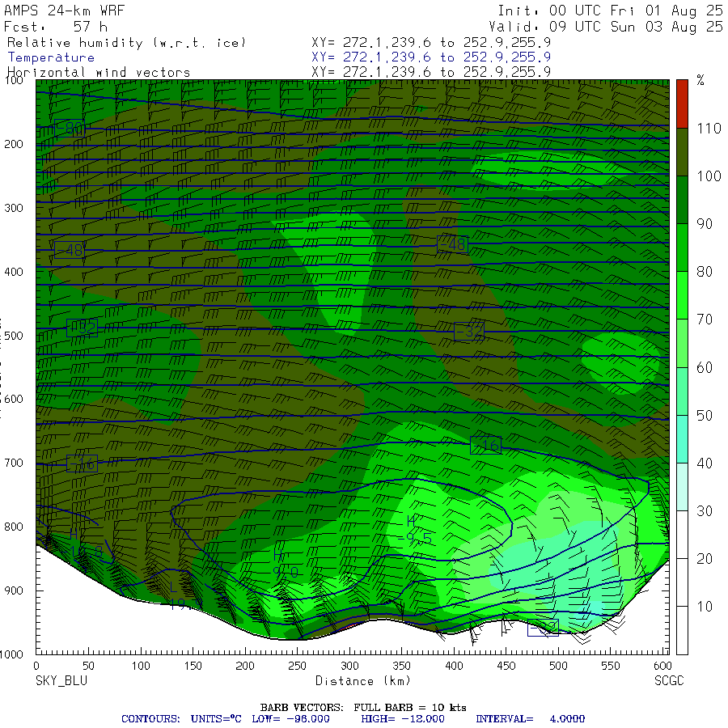Click the '900' tick on the pressure axis
Screen dimensions: 728x728
(14, 590)
